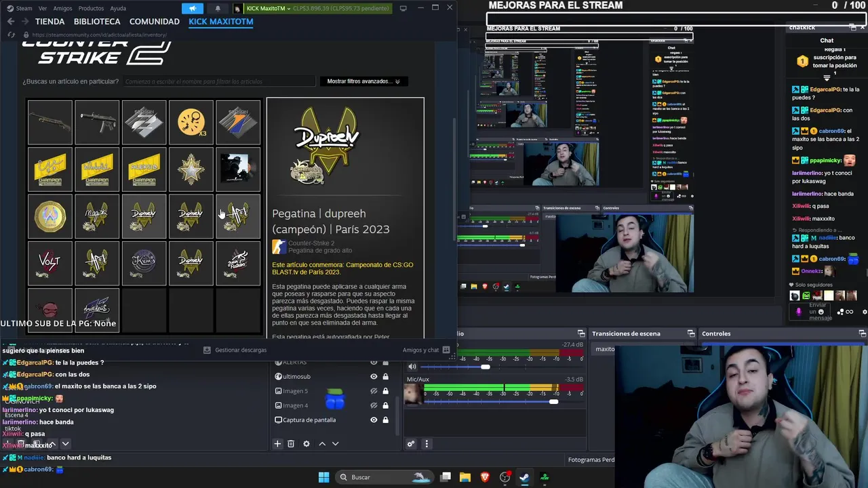
Task: Open Brave browser from taskbar
Action: pyautogui.click(x=485, y=477)
